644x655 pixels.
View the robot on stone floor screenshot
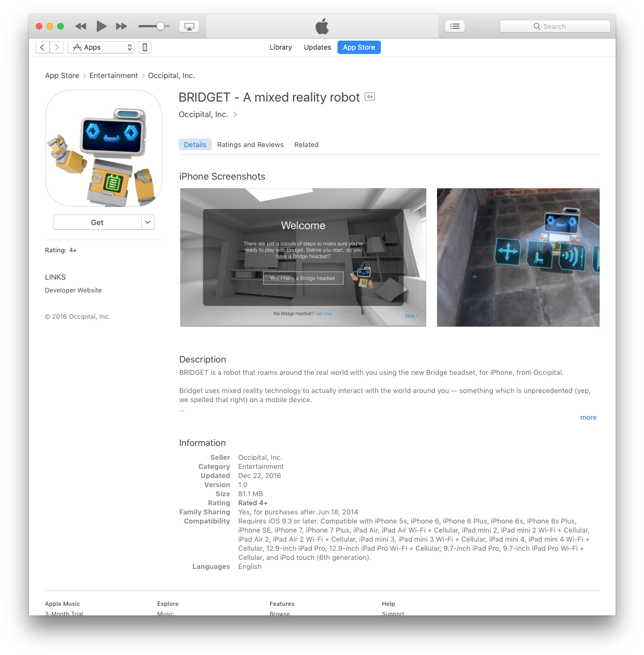click(x=518, y=257)
